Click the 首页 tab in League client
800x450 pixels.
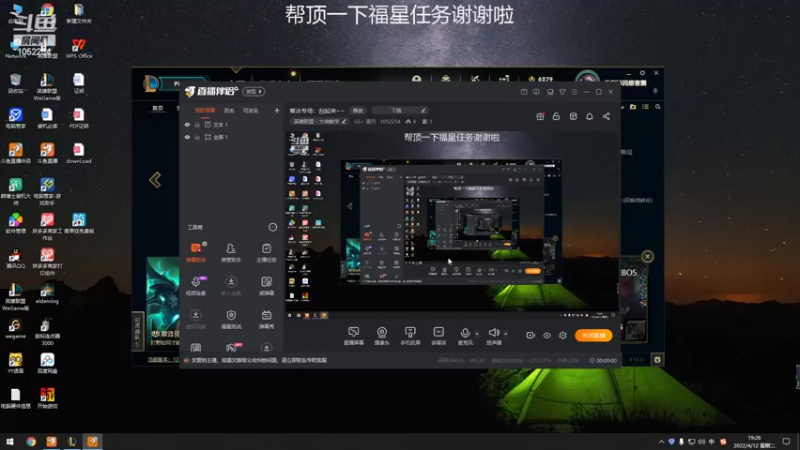pos(158,108)
